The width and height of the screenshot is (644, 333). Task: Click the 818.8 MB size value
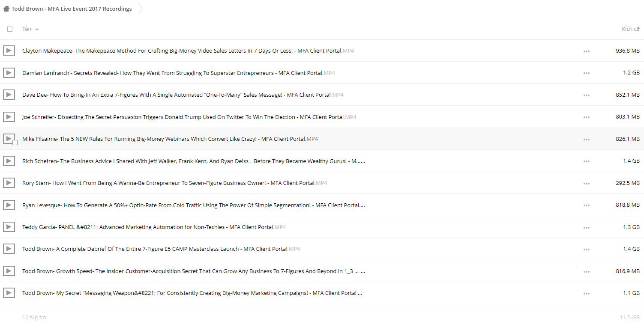tap(628, 205)
